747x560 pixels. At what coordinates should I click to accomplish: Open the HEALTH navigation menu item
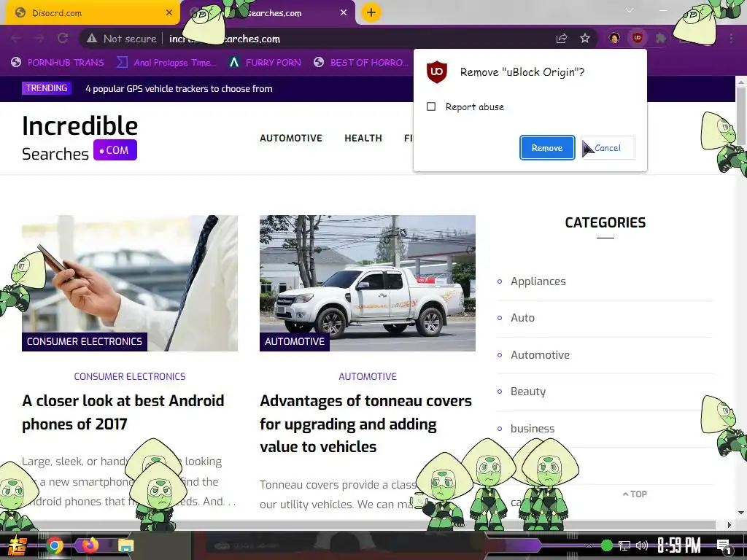(363, 138)
